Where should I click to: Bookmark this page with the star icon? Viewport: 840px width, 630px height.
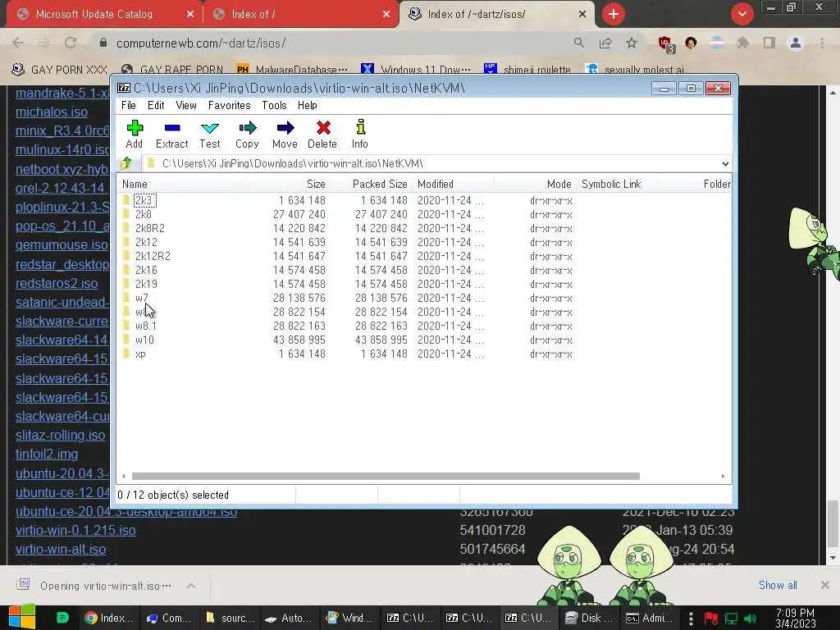632,43
